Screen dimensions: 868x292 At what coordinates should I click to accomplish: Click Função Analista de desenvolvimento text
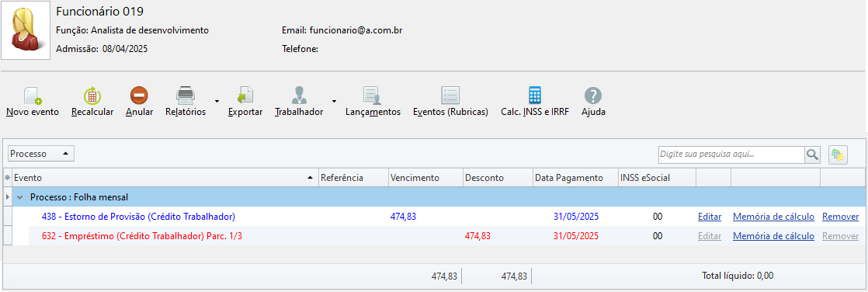pyautogui.click(x=132, y=30)
